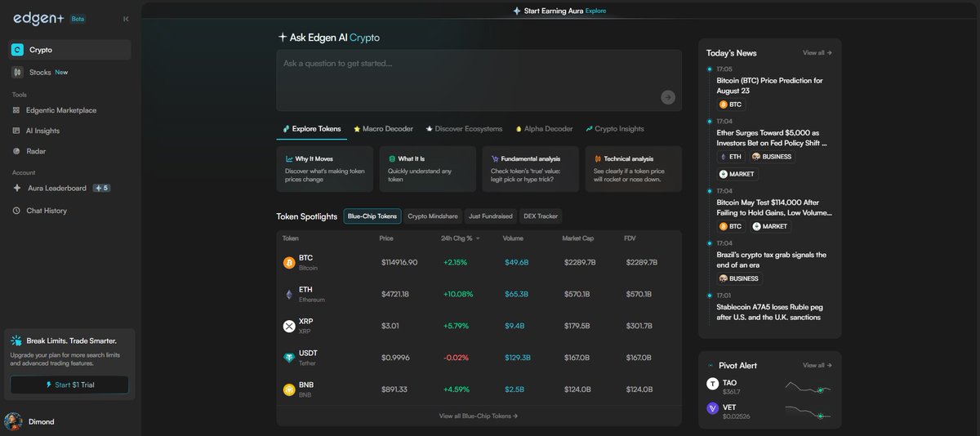Image resolution: width=980 pixels, height=436 pixels.
Task: Click View all in Today's News
Action: (817, 53)
